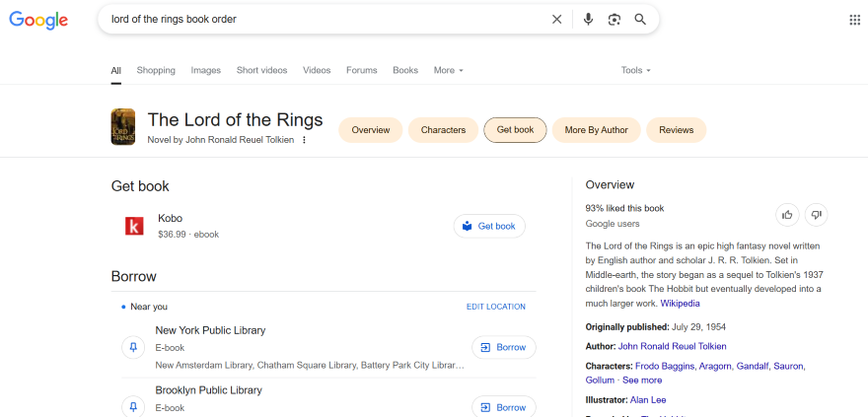Click the Kobo logo icon
The image size is (868, 417).
click(x=134, y=226)
